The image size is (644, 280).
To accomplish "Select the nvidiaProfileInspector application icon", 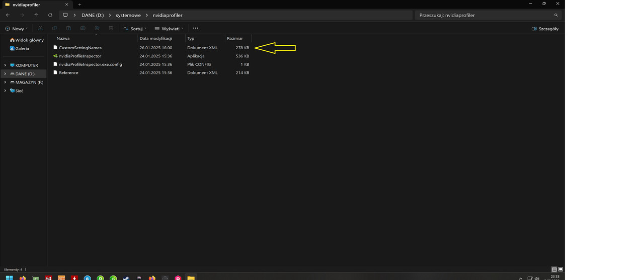I will tap(55, 56).
